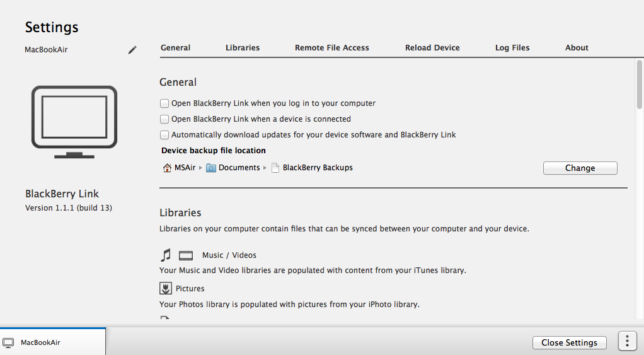
Task: Open the About tab
Action: pyautogui.click(x=577, y=48)
